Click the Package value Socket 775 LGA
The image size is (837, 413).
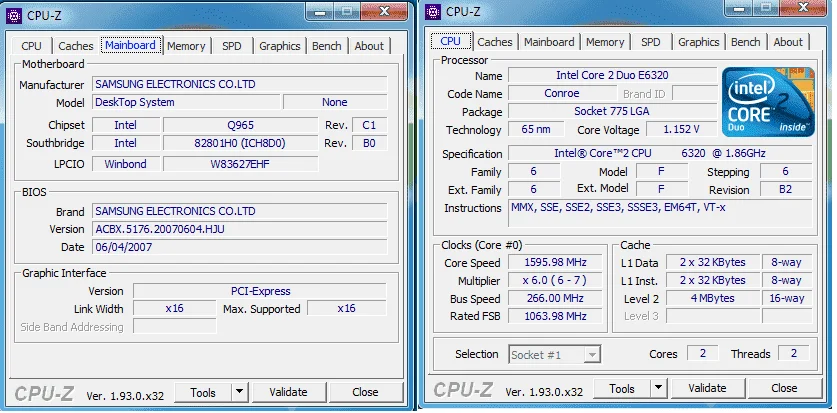coord(612,112)
